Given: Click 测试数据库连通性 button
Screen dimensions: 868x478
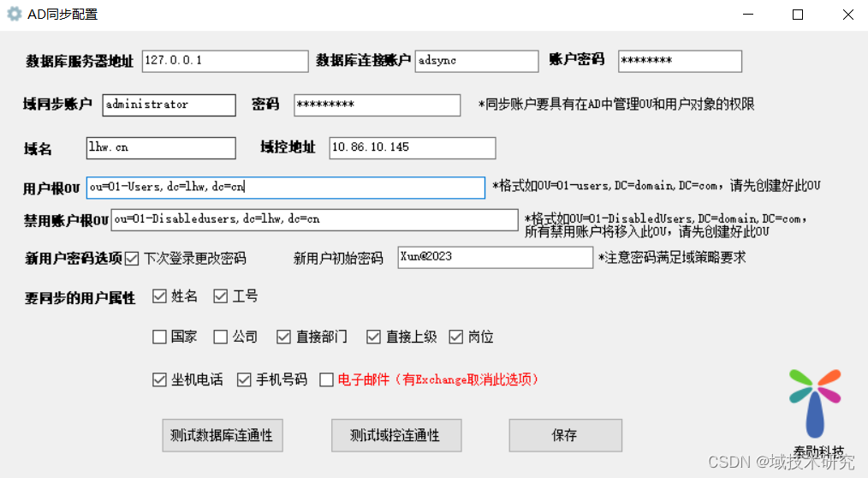Looking at the screenshot, I should pyautogui.click(x=223, y=435).
